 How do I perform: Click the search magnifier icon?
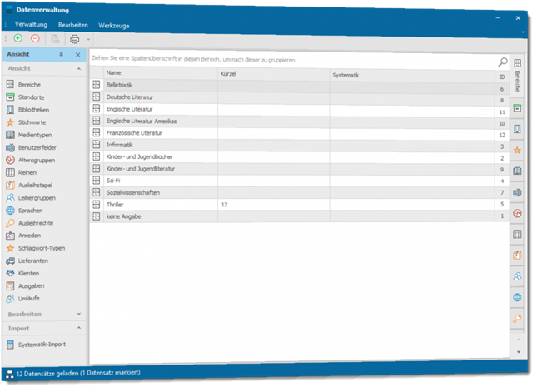(503, 62)
